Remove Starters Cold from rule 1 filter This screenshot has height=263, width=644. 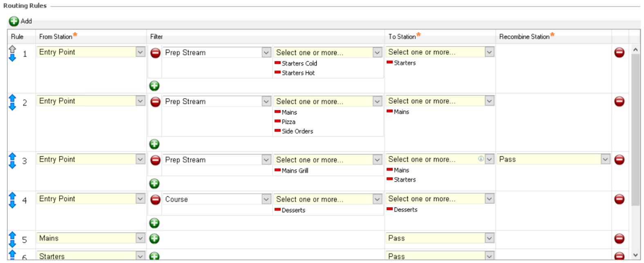(277, 63)
